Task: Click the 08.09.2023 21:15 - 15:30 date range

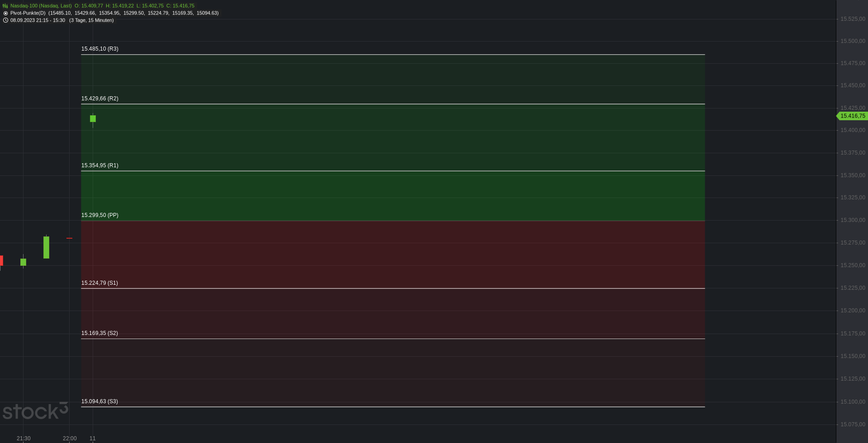Action: tap(38, 20)
